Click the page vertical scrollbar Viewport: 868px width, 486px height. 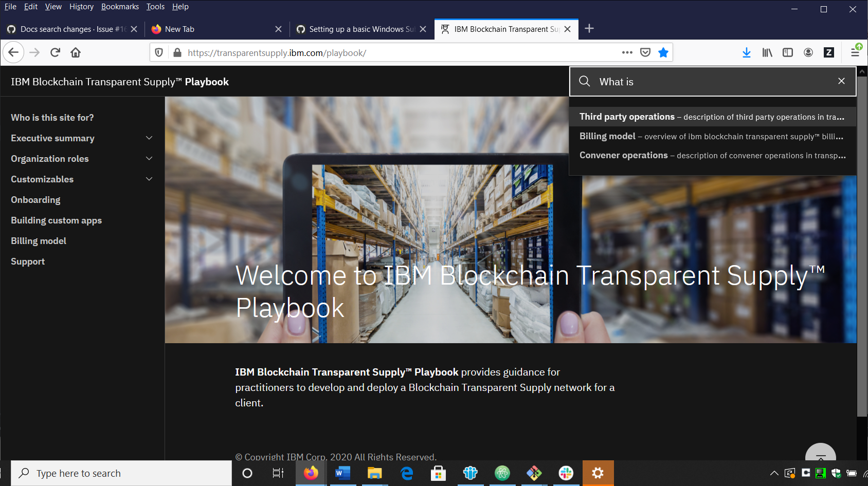pyautogui.click(x=862, y=247)
